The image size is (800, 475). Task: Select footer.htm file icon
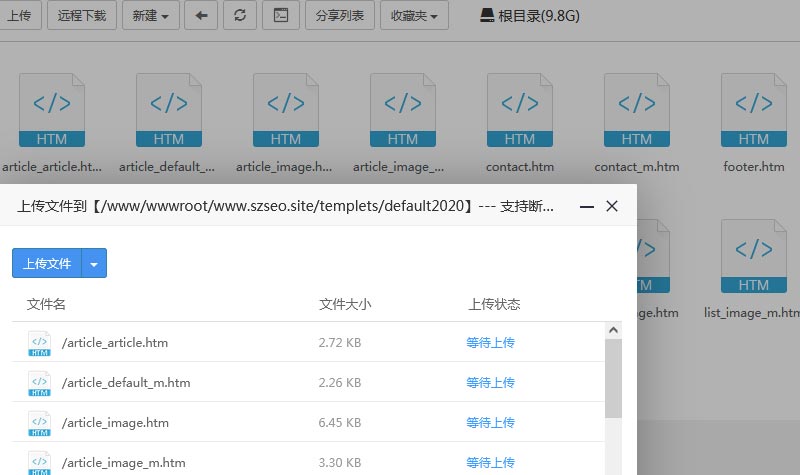tap(754, 110)
